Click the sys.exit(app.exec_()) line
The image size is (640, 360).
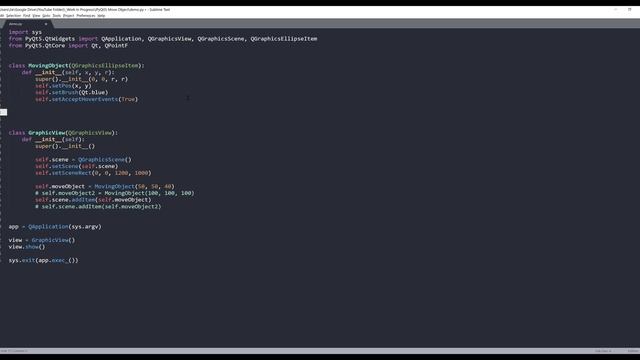click(43, 260)
